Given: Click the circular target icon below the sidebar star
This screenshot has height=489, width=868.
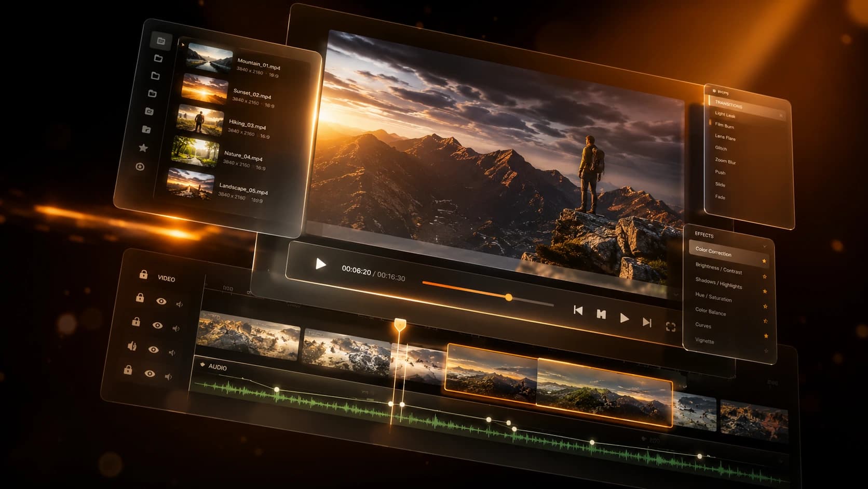Looking at the screenshot, I should click(x=140, y=167).
